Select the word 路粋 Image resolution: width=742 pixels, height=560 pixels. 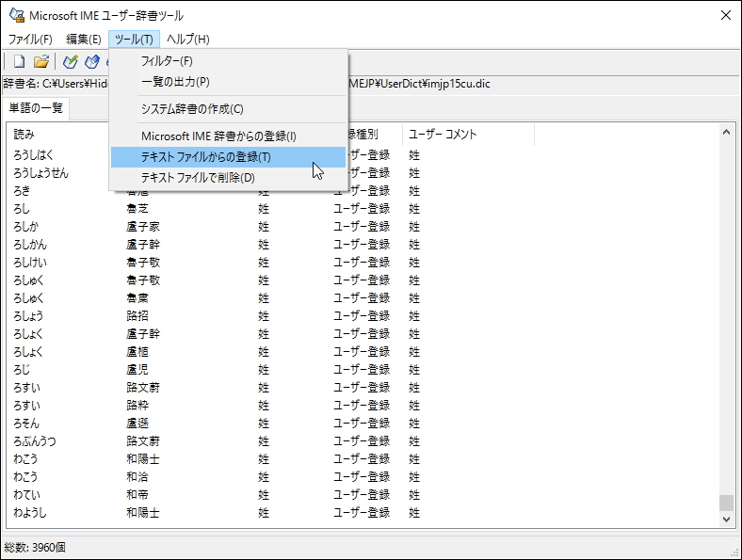[137, 406]
